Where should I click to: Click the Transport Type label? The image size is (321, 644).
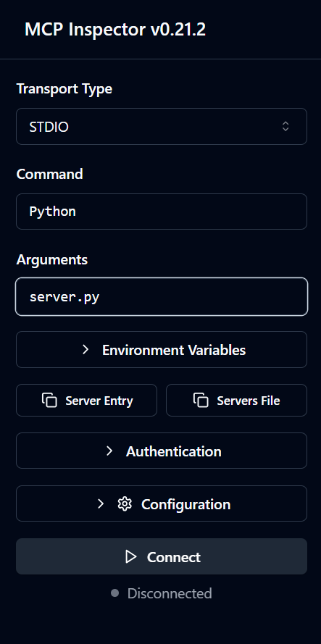click(64, 88)
